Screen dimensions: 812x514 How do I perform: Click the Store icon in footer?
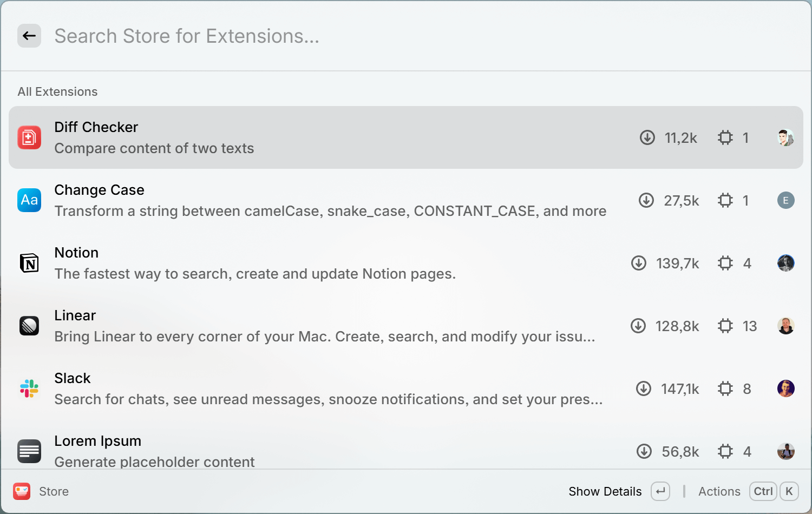[22, 491]
